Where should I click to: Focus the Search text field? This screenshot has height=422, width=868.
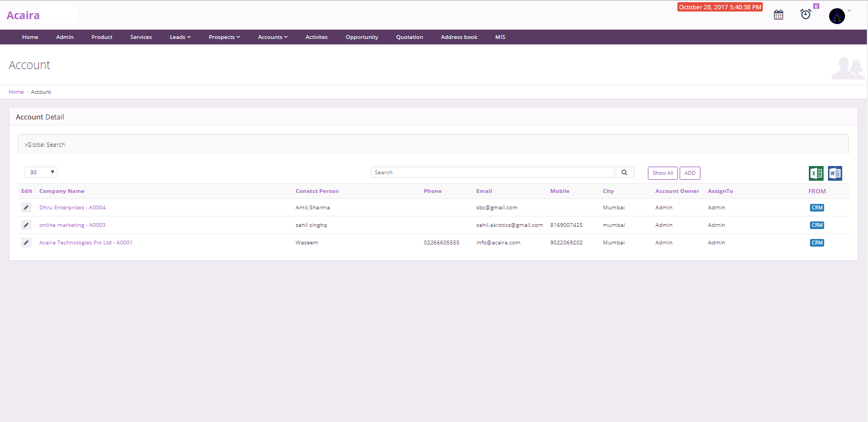(x=492, y=173)
